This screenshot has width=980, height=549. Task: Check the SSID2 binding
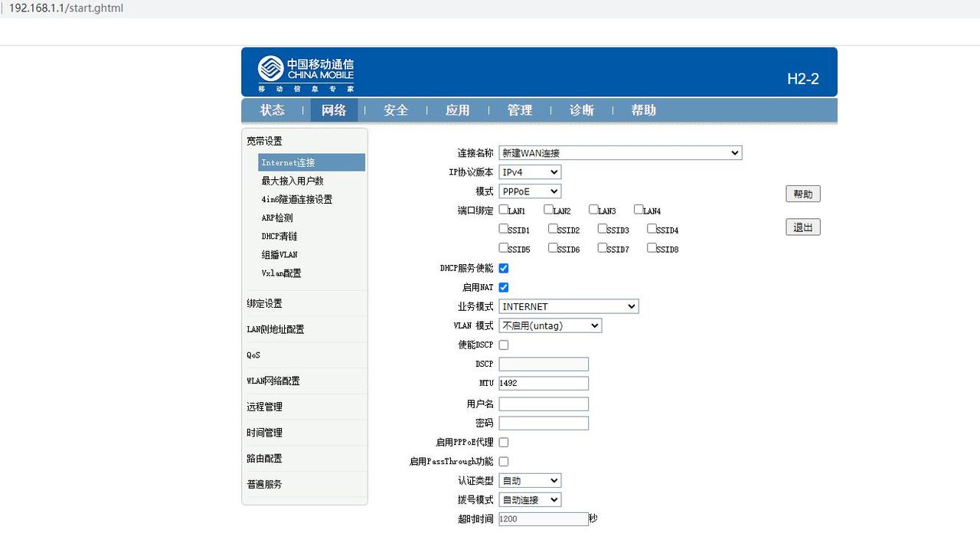pyautogui.click(x=553, y=228)
